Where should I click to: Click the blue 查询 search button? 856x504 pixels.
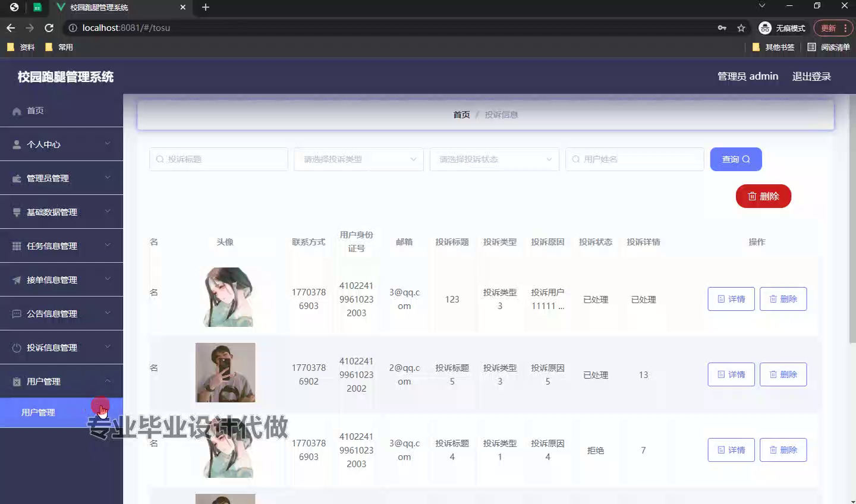[x=736, y=159]
